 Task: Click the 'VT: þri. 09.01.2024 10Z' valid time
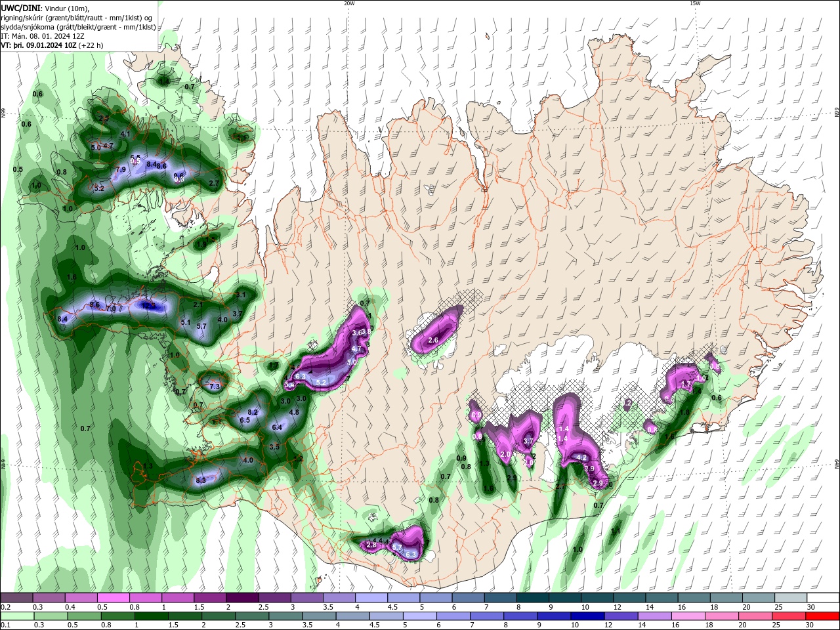point(39,45)
